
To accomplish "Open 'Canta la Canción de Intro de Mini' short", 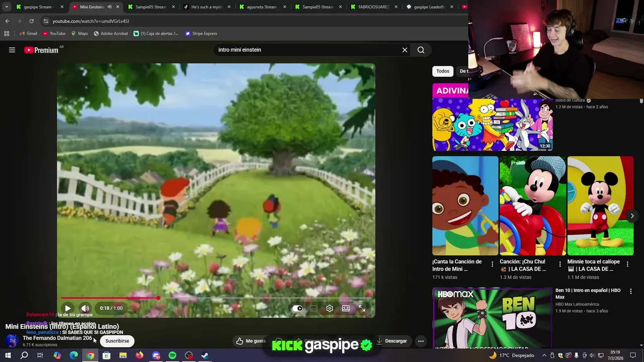I will pyautogui.click(x=465, y=206).
